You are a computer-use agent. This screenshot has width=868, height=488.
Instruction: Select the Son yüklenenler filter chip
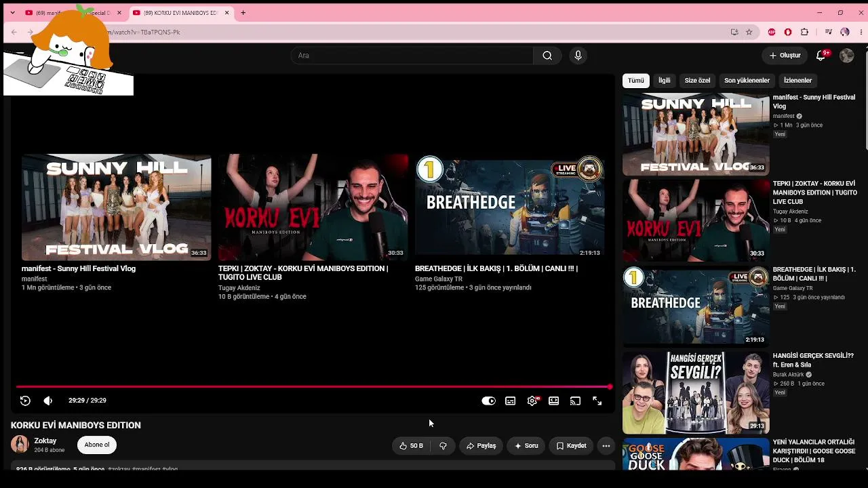click(x=747, y=81)
